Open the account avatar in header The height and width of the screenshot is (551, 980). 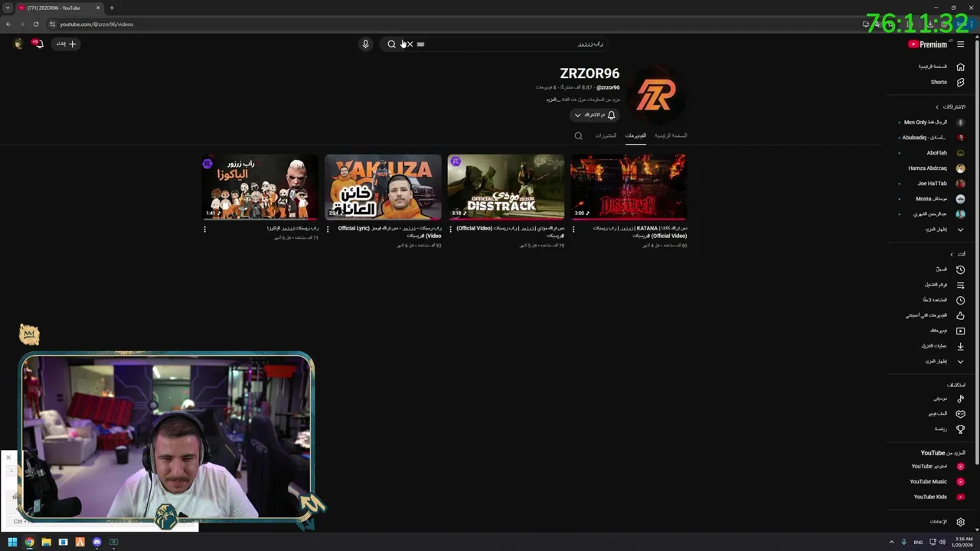pyautogui.click(x=18, y=44)
